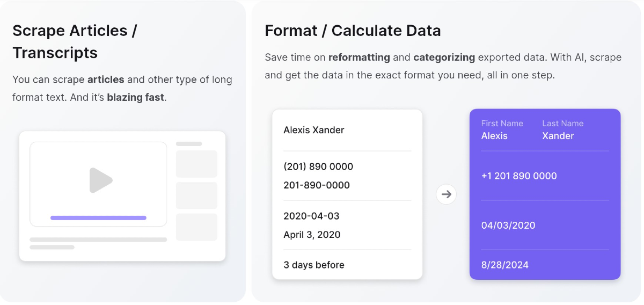Click the formatted Last Name "Xander" field
This screenshot has height=305, width=644.
(x=558, y=136)
